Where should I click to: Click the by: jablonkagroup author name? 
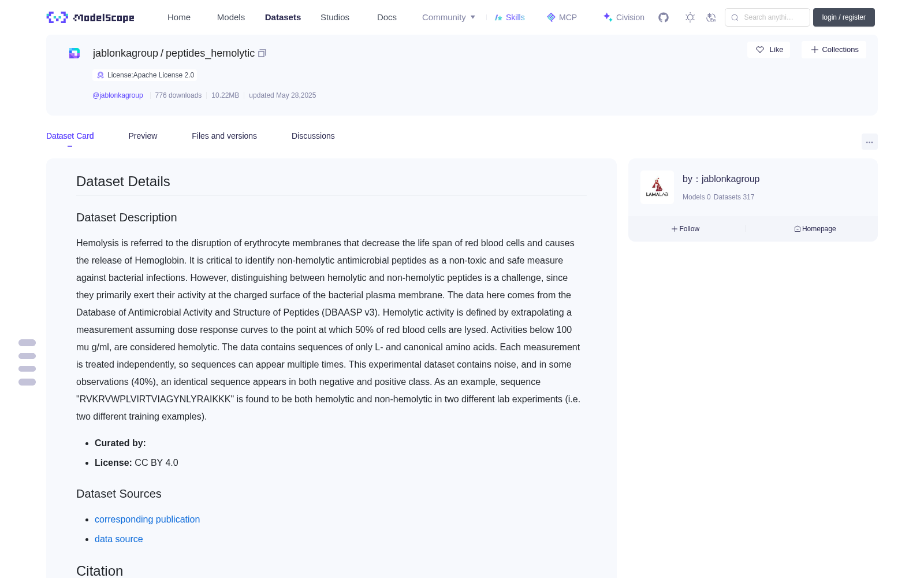[x=721, y=179]
